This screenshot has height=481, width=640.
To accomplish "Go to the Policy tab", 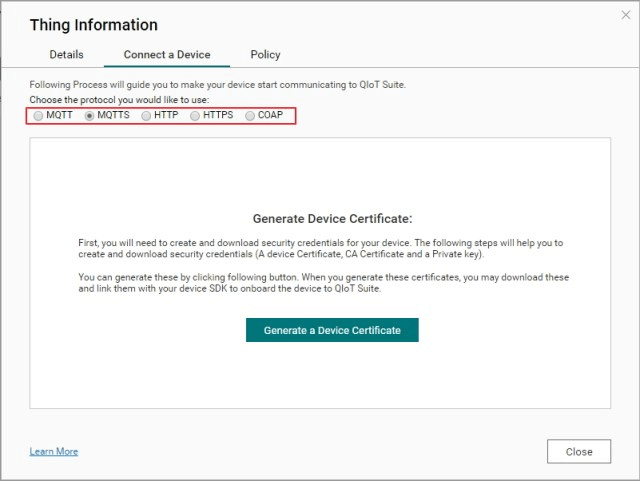I will click(x=265, y=54).
